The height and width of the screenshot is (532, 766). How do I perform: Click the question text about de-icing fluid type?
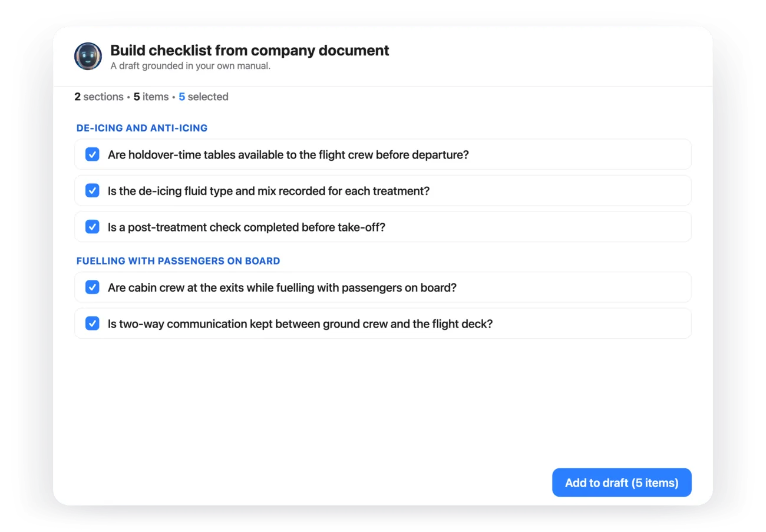coord(269,191)
